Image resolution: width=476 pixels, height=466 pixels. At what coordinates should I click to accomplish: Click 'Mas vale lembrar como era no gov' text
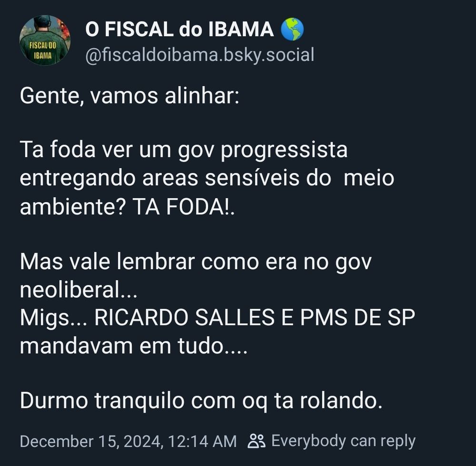195,261
